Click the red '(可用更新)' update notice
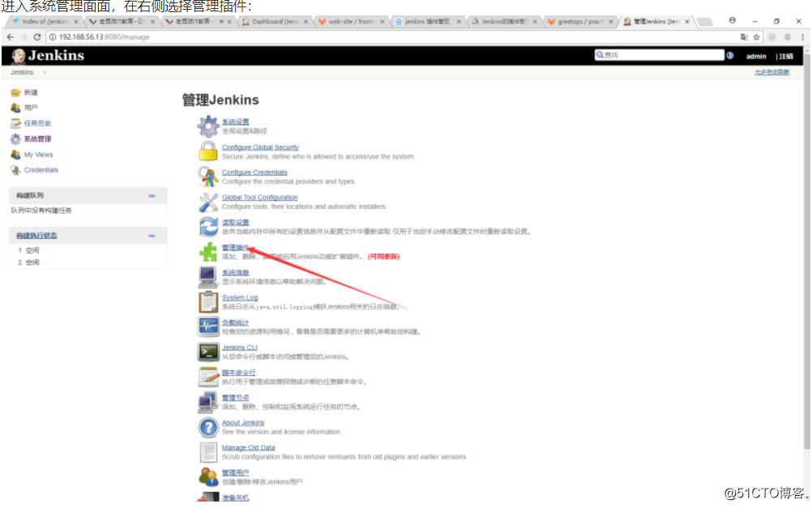The height and width of the screenshot is (508, 812). (384, 256)
